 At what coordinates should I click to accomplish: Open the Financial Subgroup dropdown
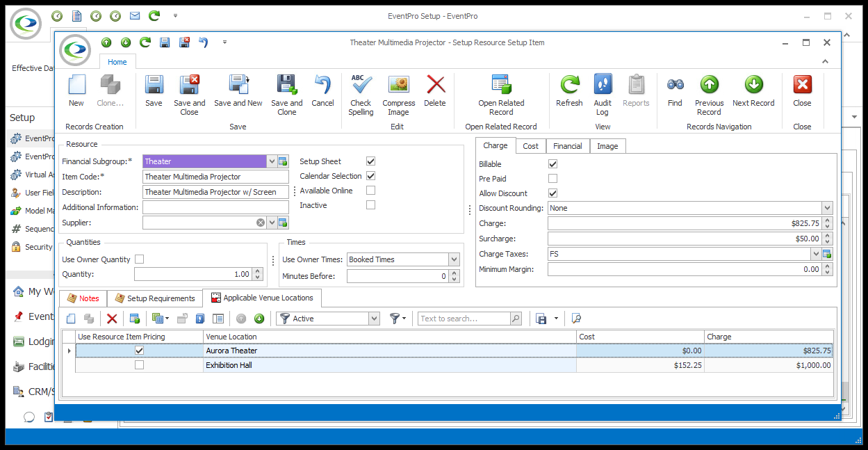(x=272, y=161)
